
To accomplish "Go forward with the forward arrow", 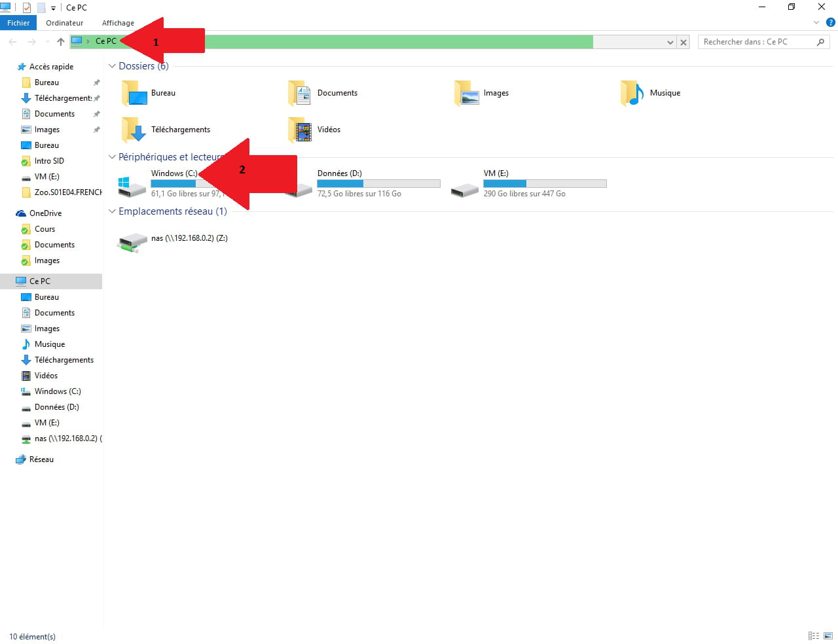I will click(31, 42).
